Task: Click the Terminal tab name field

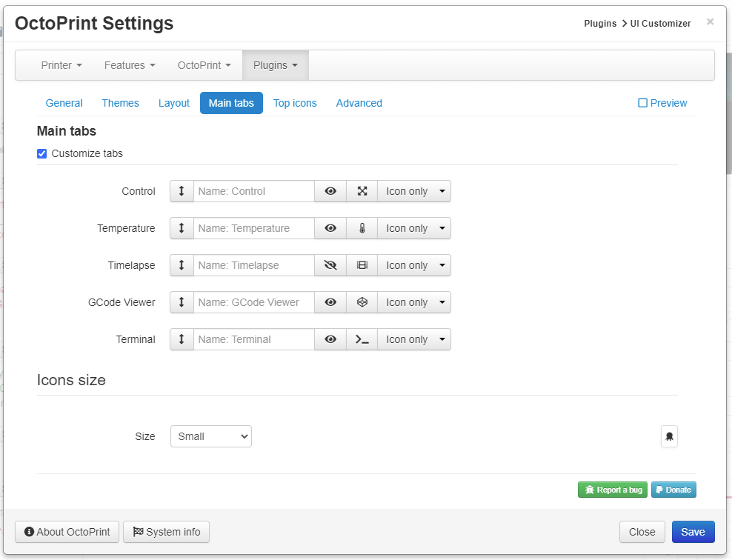Action: (254, 339)
